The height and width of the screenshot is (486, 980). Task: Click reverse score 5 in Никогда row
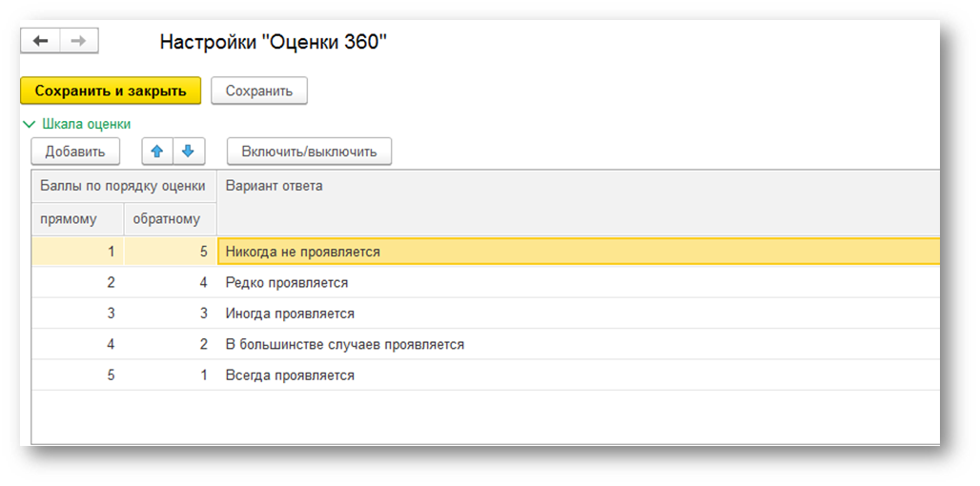tap(170, 252)
